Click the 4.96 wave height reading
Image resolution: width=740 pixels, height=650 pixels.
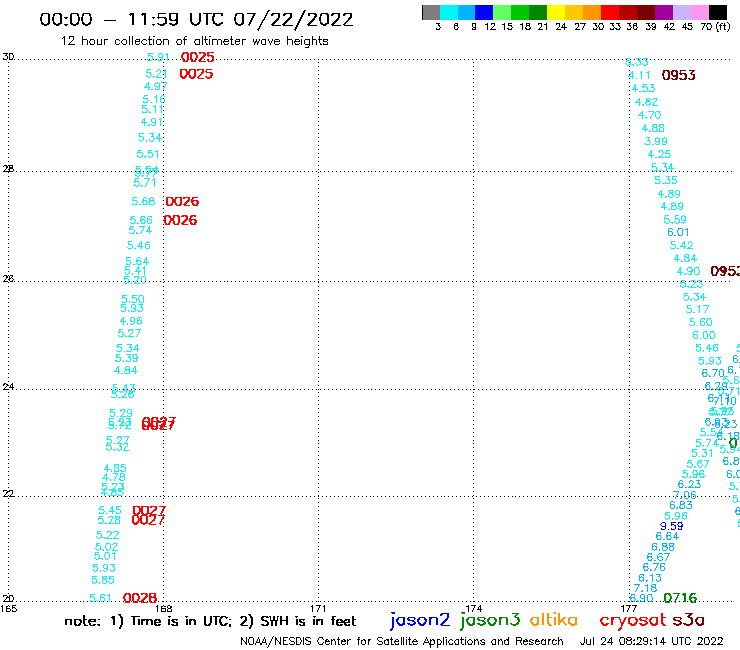tap(131, 321)
